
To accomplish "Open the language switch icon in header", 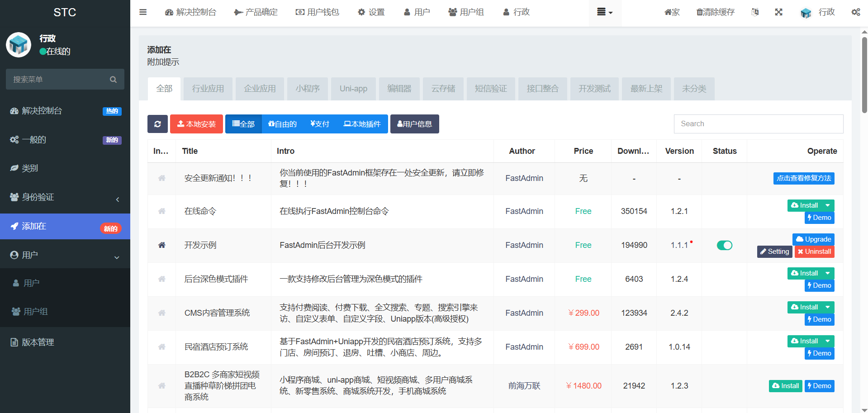I will click(755, 12).
